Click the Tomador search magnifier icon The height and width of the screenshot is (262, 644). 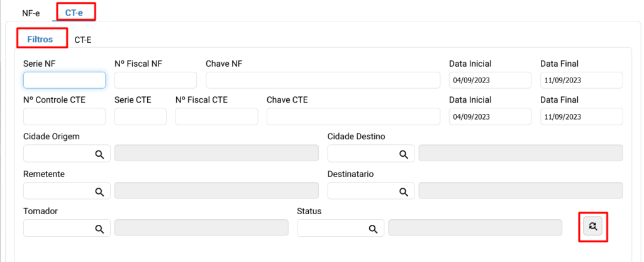pos(99,229)
